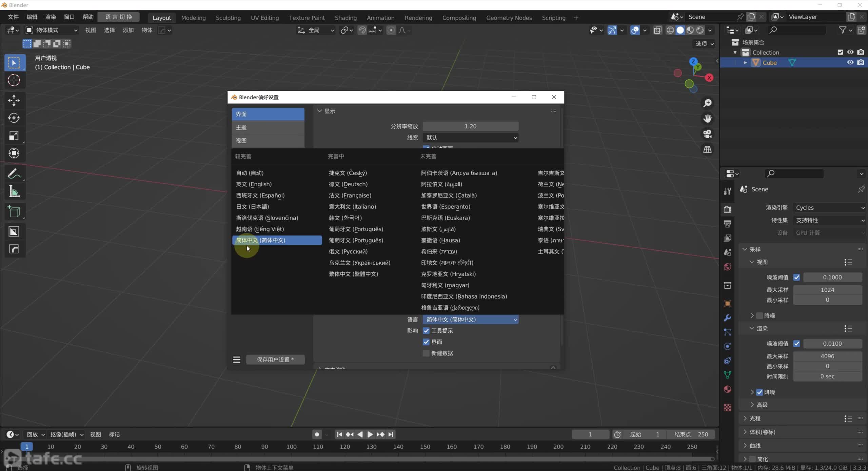Open the Render properties tab icon
The image size is (868, 471).
[727, 209]
